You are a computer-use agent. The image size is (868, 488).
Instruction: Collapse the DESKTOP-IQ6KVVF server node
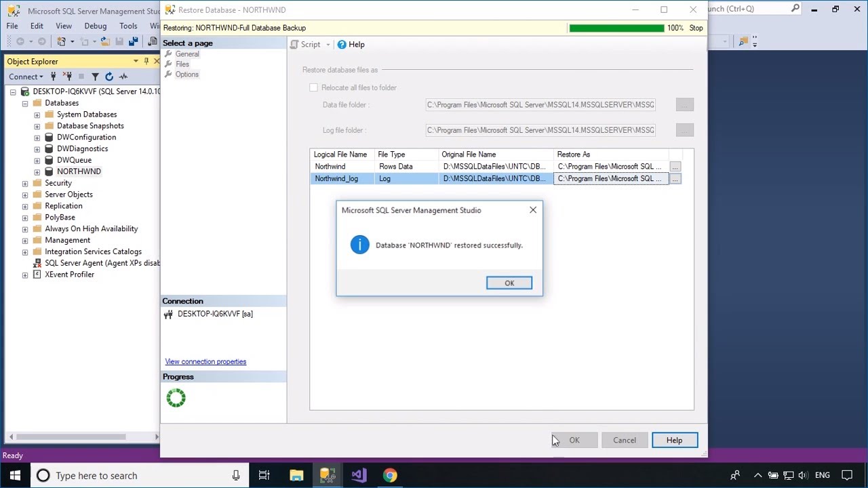pyautogui.click(x=13, y=92)
